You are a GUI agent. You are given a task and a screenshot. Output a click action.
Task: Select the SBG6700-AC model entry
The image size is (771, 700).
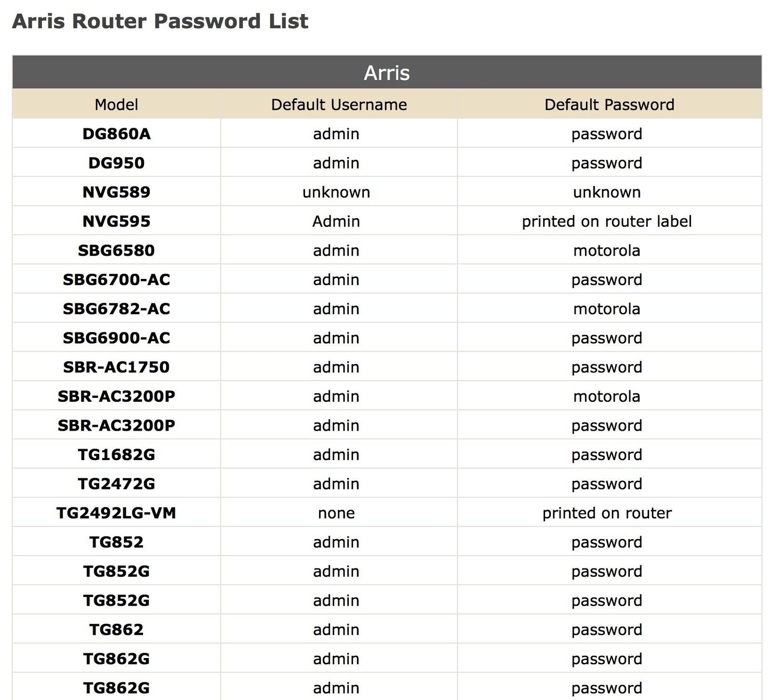[x=116, y=280]
